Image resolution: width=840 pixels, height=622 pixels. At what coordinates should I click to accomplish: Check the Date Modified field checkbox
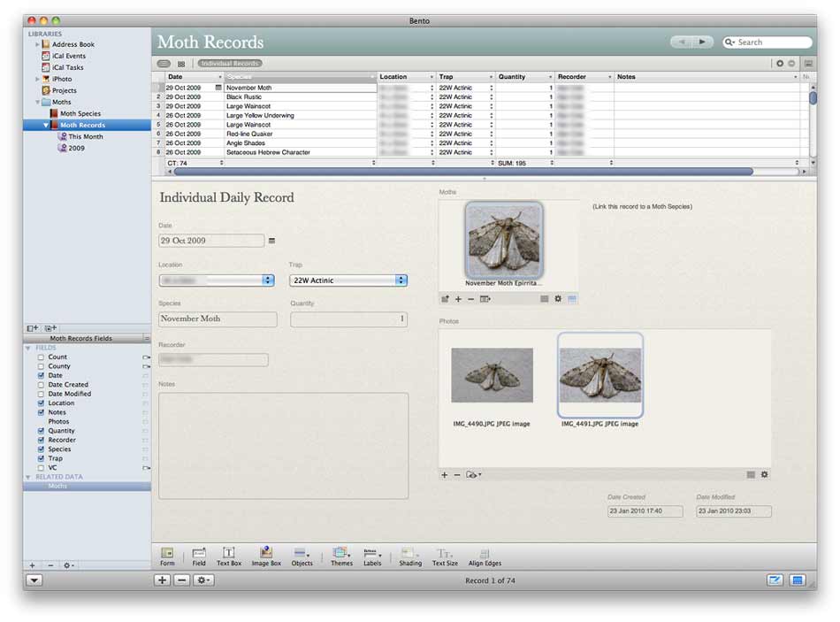pos(41,394)
